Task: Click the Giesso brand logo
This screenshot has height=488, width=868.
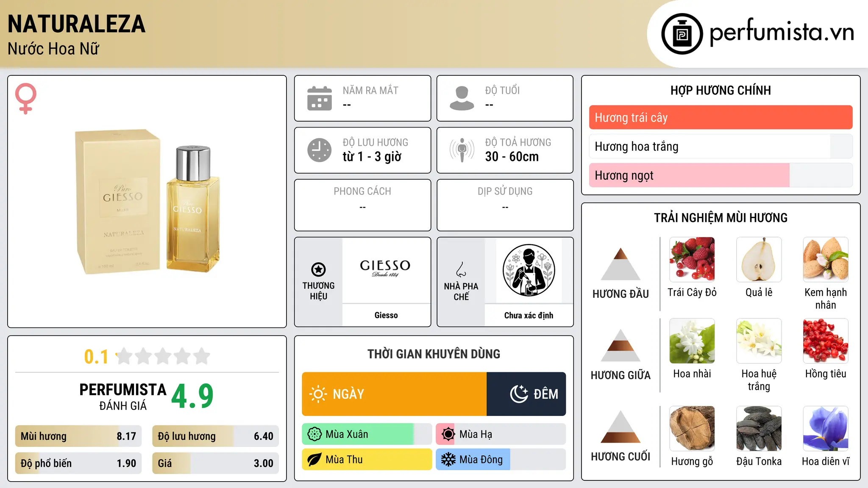Action: pos(386,269)
